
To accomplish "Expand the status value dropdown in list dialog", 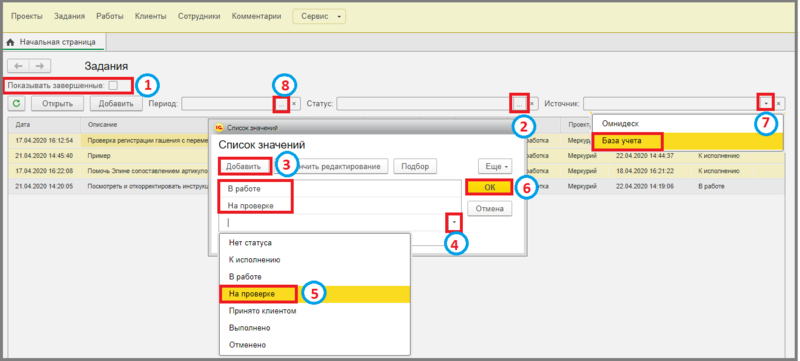I will pyautogui.click(x=454, y=223).
